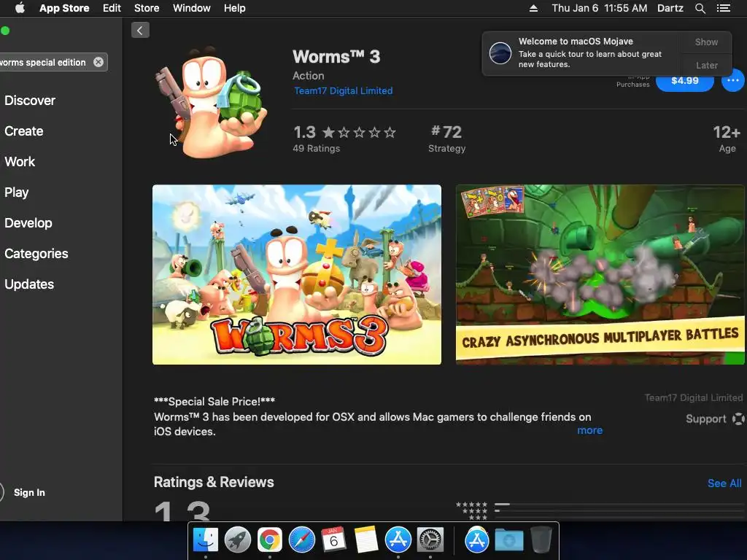Click the App Store icon beside the Downloads folder
The width and height of the screenshot is (747, 560).
(x=477, y=540)
